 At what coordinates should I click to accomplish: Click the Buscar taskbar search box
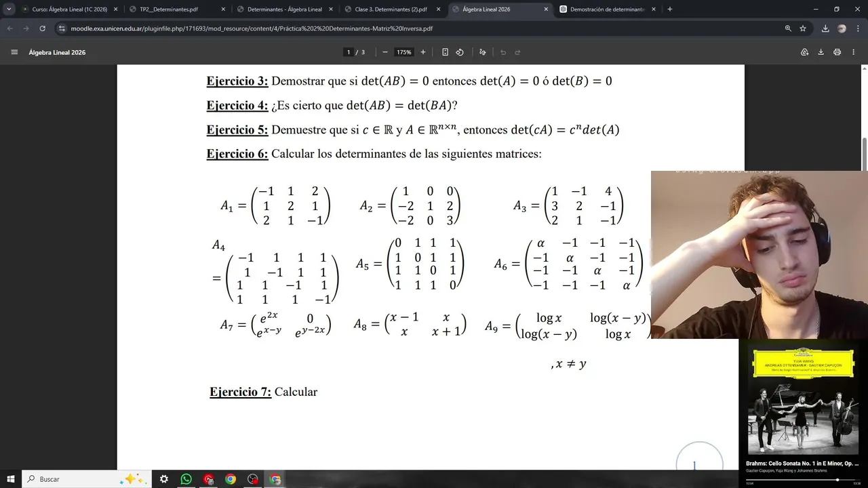coord(86,479)
